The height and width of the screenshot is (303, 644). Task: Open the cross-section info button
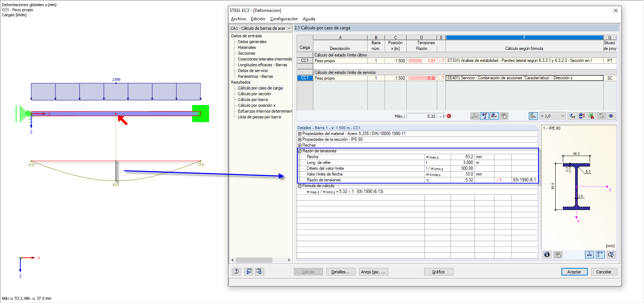[547, 254]
